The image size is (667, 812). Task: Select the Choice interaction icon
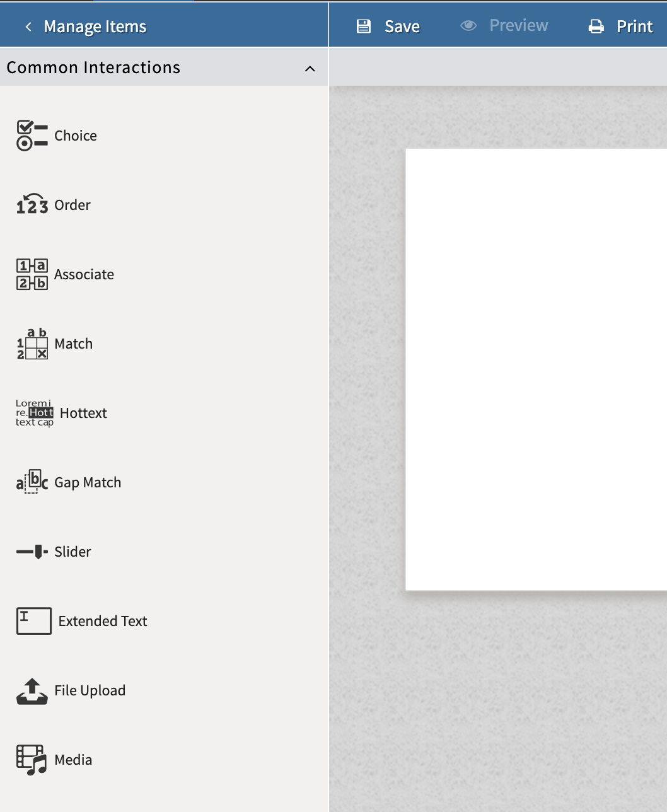(32, 136)
